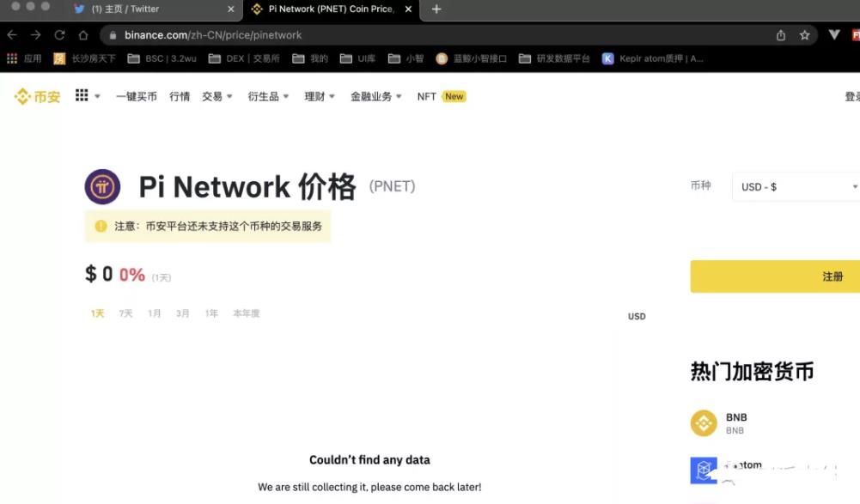Viewport: 860px width, 504px height.
Task: Open the 我的 bookmark folder
Action: tap(310, 58)
